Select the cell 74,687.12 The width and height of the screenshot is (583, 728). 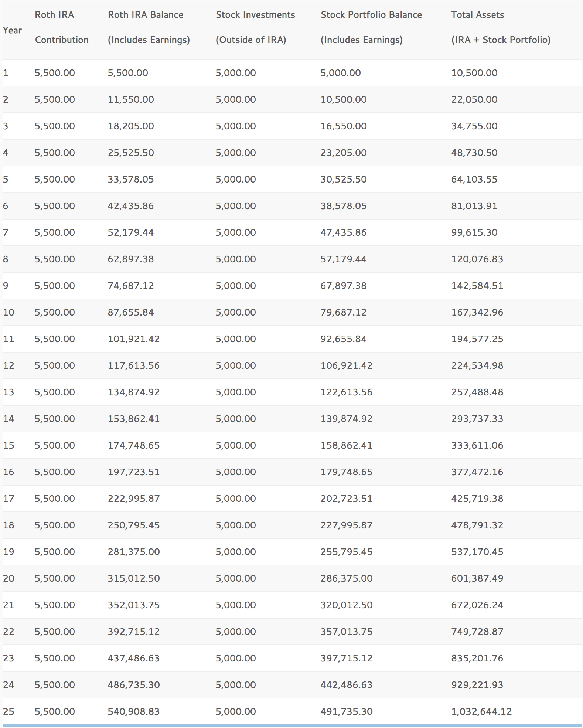point(131,286)
